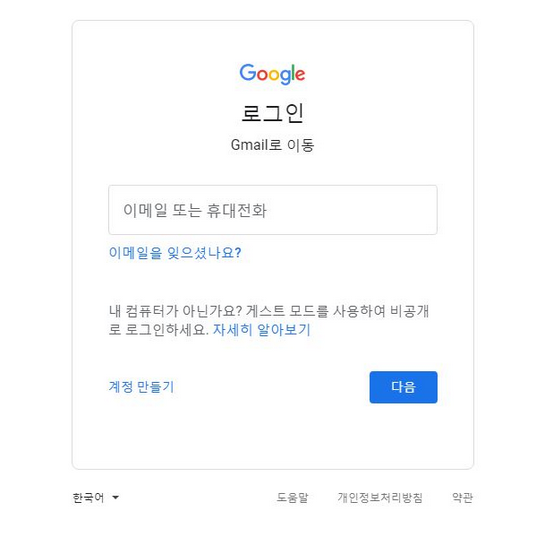Click the small triangle arrow beside 한국어
Image resolution: width=551 pixels, height=542 pixels.
pos(115,497)
